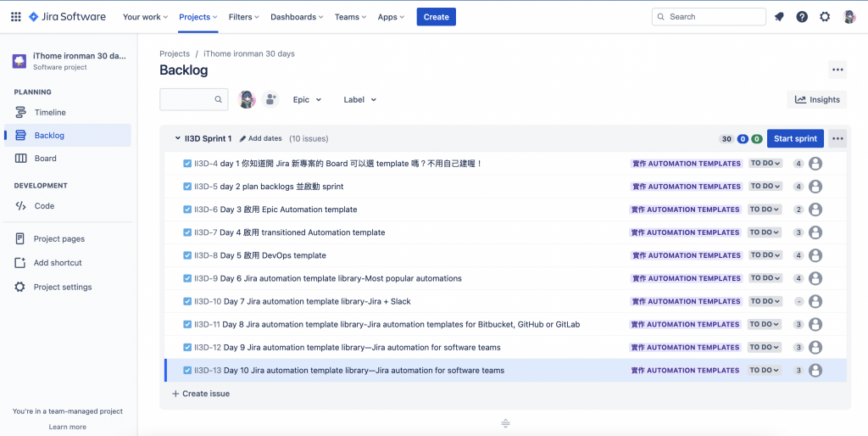The image size is (868, 436).
Task: Open the app switcher grid icon
Action: pos(16,17)
